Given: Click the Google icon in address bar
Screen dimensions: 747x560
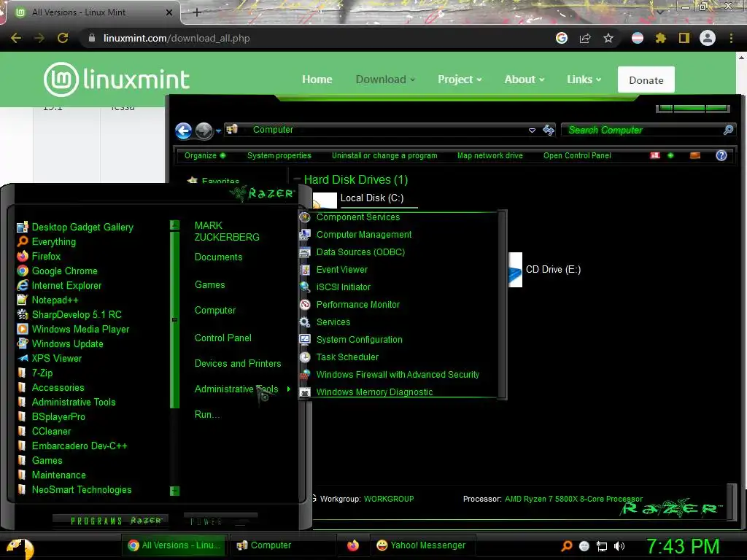Looking at the screenshot, I should (562, 38).
